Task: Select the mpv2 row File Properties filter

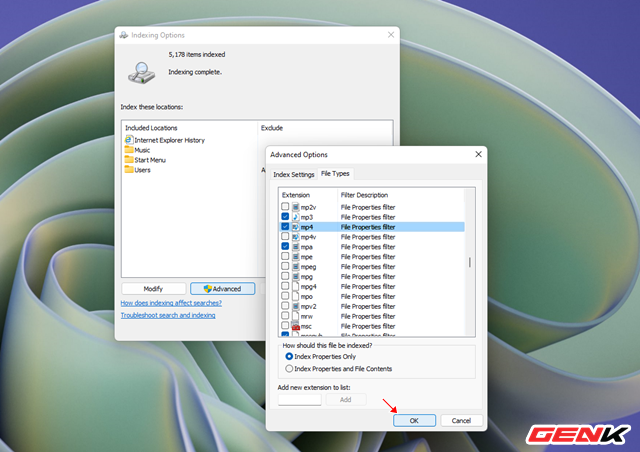Action: pos(368,306)
